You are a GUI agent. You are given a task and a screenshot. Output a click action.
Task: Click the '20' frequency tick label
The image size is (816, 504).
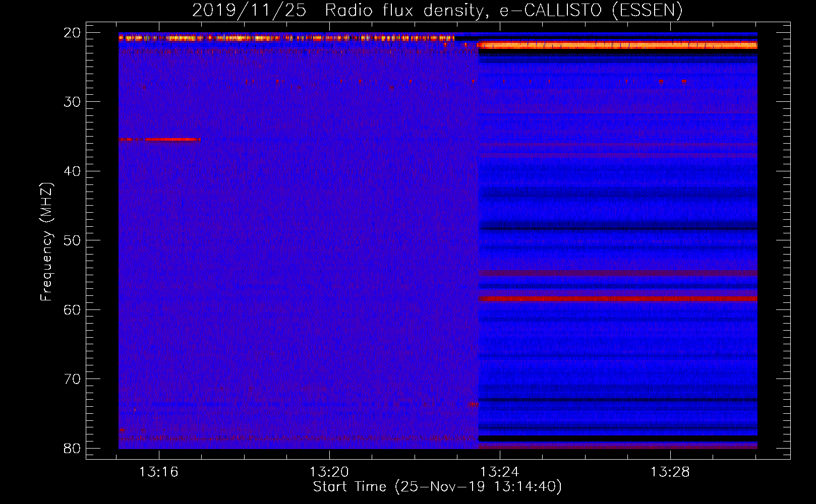[x=73, y=33]
